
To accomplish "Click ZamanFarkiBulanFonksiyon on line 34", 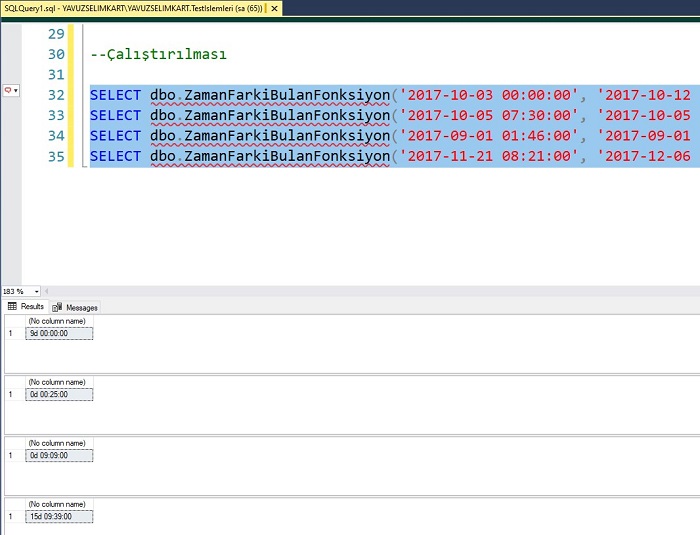I will (x=287, y=136).
